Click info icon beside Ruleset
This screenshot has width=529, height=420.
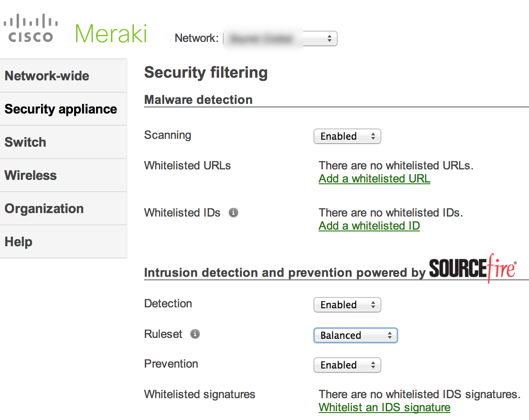click(195, 334)
